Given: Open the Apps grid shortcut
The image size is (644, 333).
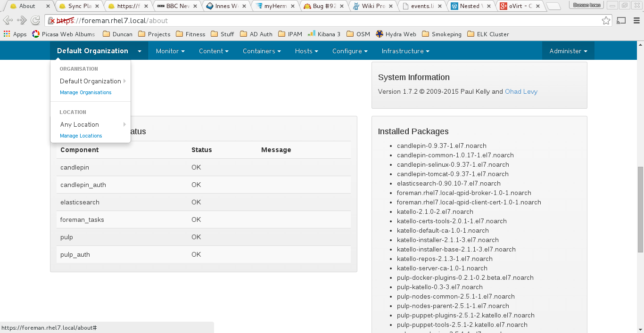Looking at the screenshot, I should (15, 34).
